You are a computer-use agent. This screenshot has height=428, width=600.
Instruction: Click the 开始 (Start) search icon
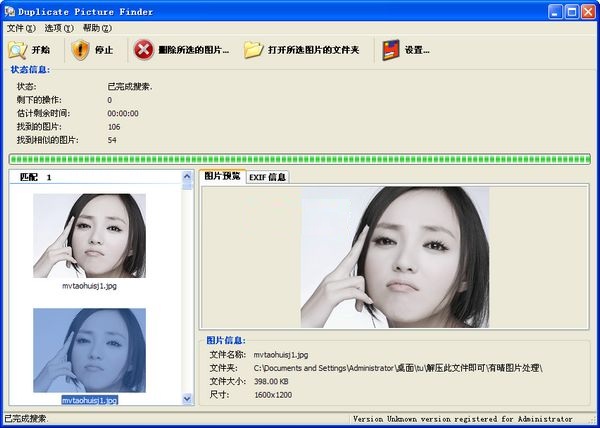[18, 49]
